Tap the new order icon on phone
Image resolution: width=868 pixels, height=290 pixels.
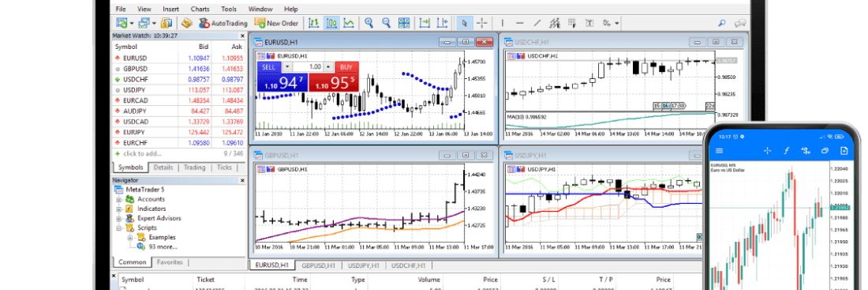coord(844,151)
